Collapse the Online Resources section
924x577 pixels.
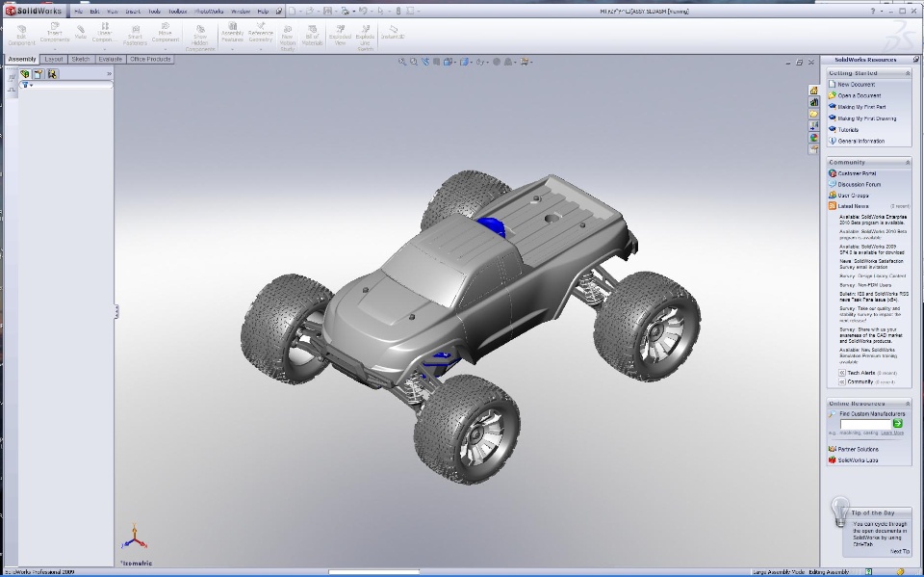908,404
